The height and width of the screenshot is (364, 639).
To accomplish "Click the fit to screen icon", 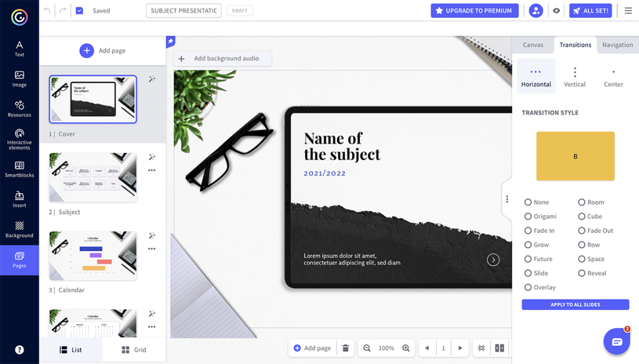I will click(x=481, y=348).
